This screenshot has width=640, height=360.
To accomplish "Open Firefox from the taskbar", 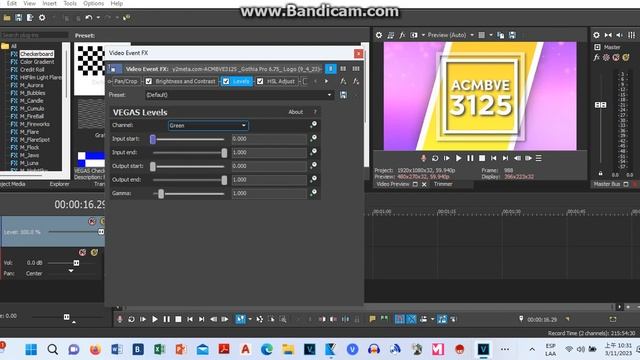I will click(x=96, y=349).
